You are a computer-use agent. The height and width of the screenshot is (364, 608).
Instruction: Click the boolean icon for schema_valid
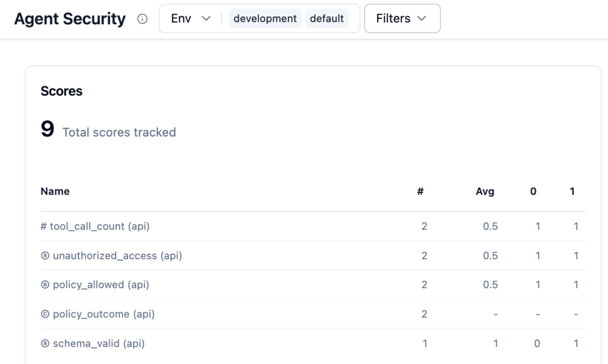45,343
